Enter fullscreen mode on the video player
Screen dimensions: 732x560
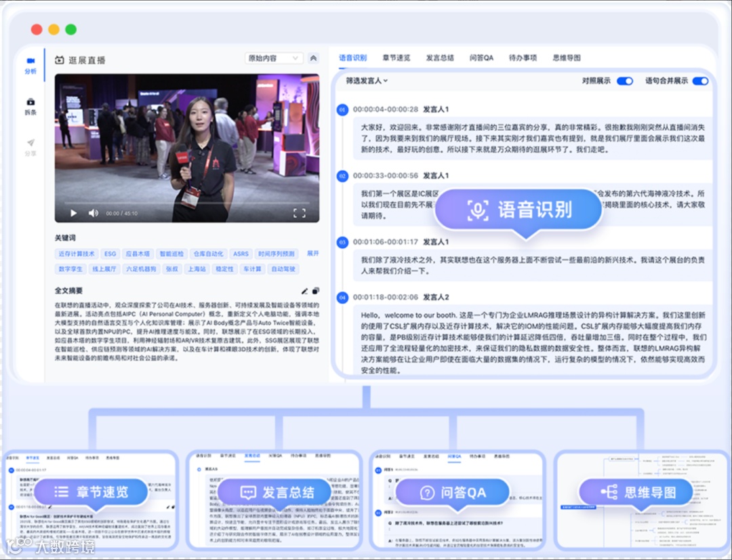point(300,214)
